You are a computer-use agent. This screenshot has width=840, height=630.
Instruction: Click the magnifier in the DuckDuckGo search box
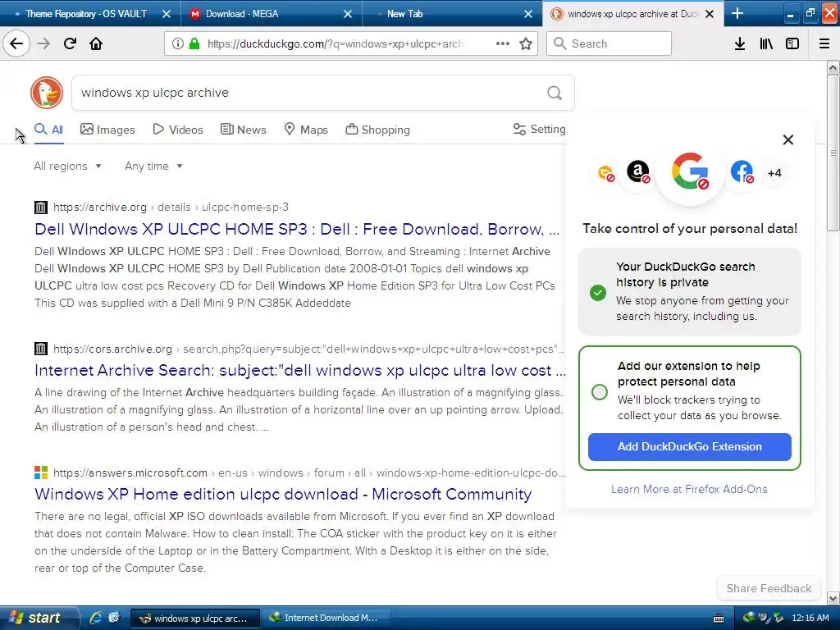(x=555, y=93)
